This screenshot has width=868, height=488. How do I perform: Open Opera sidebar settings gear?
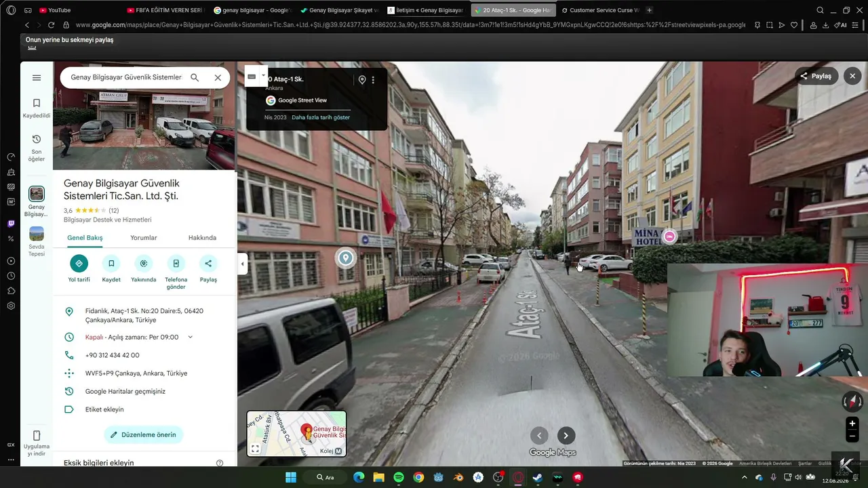(11, 306)
